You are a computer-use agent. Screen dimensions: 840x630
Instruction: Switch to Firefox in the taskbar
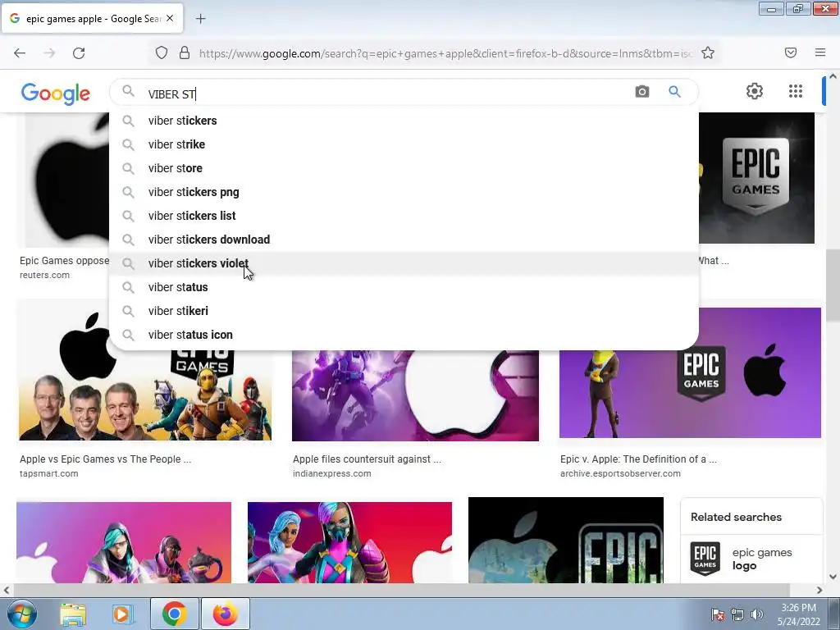pos(225,614)
